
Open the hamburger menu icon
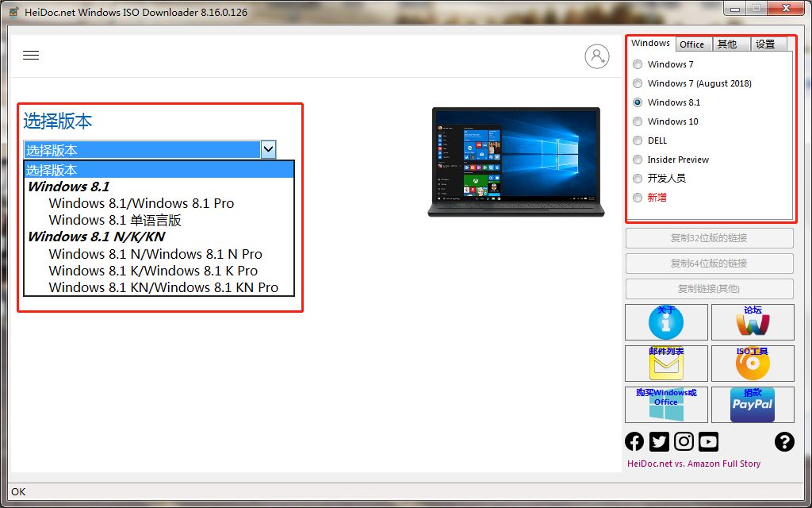click(31, 55)
